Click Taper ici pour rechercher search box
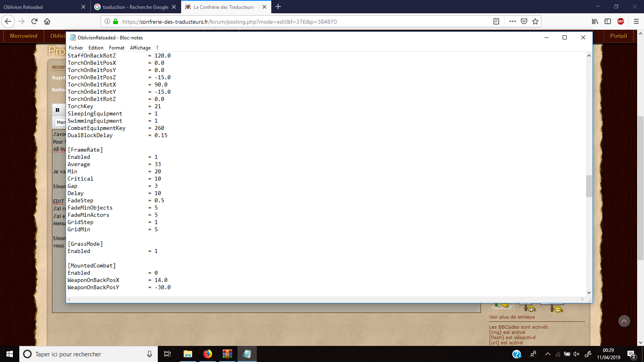 pyautogui.click(x=89, y=354)
